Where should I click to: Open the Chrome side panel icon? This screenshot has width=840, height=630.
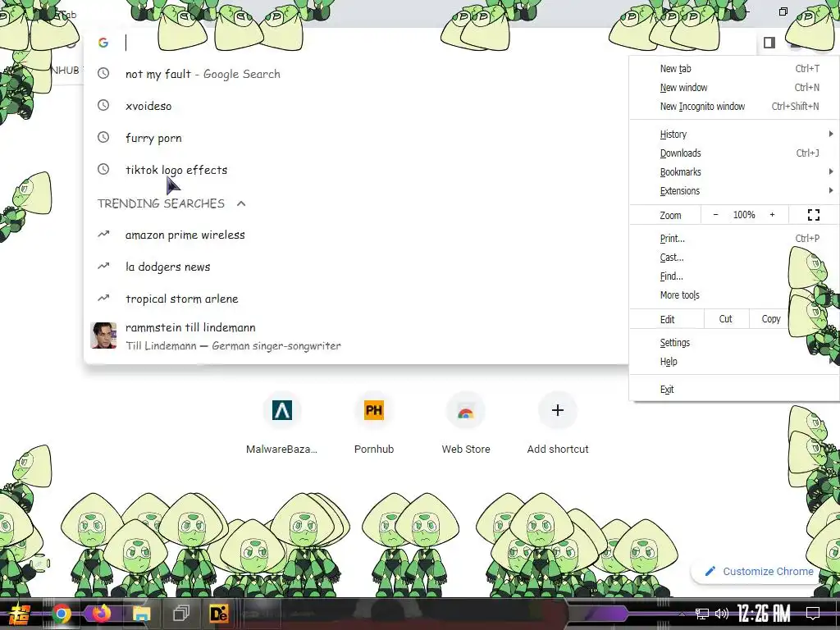pos(769,43)
